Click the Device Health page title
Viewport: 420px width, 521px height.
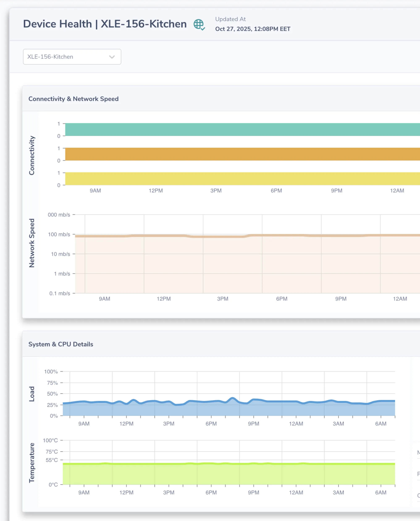[x=105, y=24]
